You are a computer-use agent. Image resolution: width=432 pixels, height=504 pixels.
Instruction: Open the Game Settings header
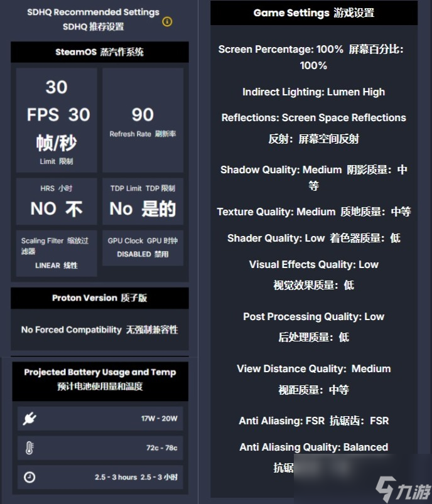point(313,13)
